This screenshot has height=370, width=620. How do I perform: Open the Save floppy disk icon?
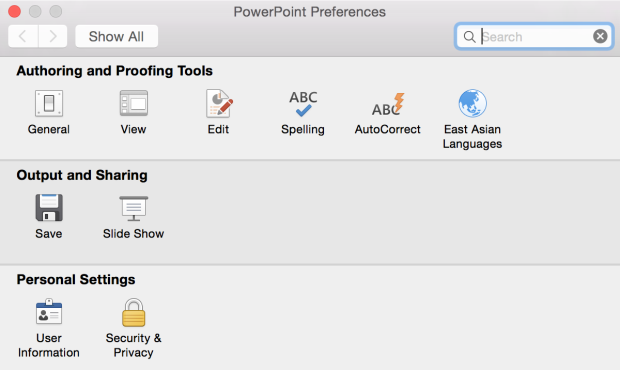[49, 208]
